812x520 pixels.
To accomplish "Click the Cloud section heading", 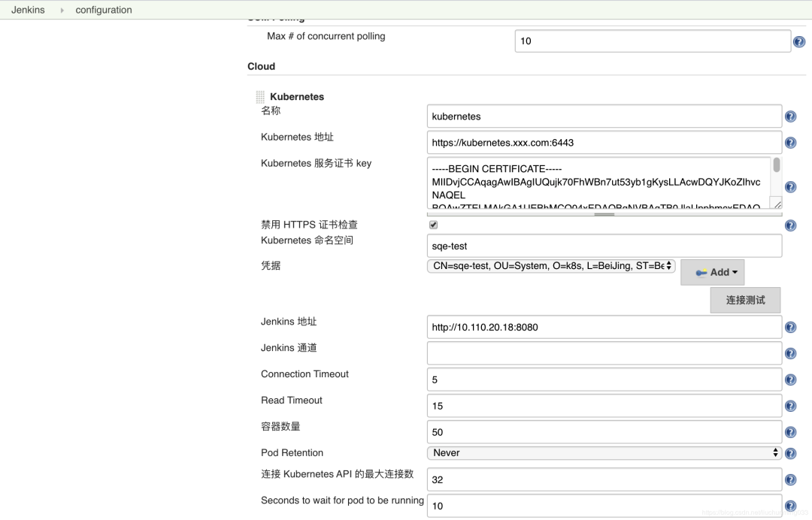I will [261, 66].
